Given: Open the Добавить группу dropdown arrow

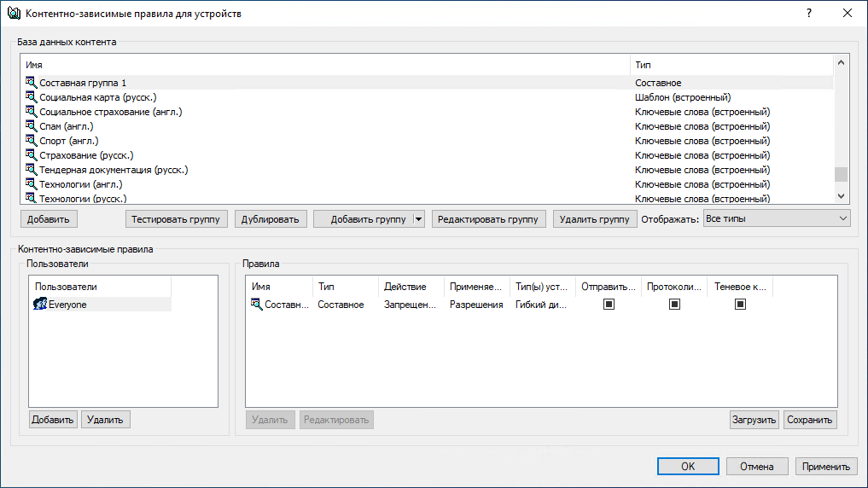Looking at the screenshot, I should click(418, 219).
